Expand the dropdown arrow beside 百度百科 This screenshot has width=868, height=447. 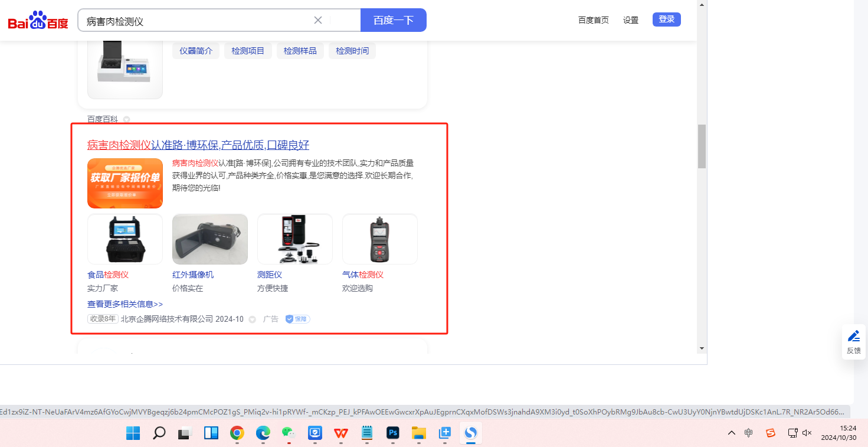point(126,120)
